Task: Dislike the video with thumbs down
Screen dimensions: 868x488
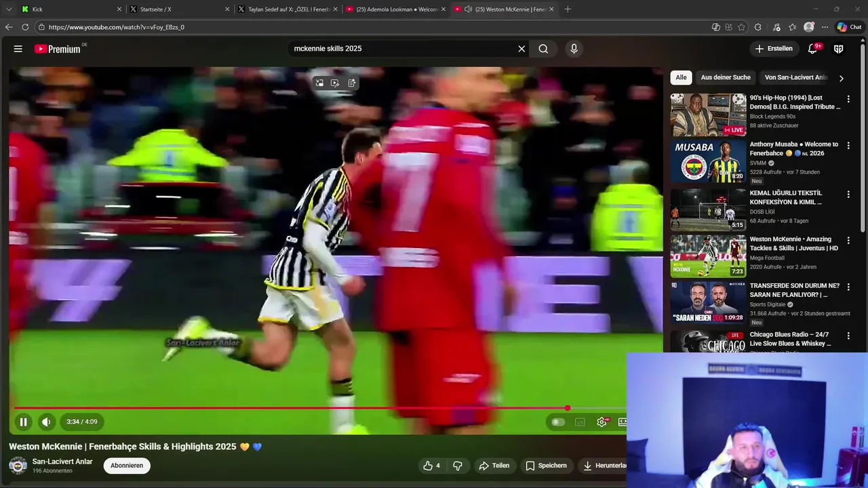Action: point(458,466)
